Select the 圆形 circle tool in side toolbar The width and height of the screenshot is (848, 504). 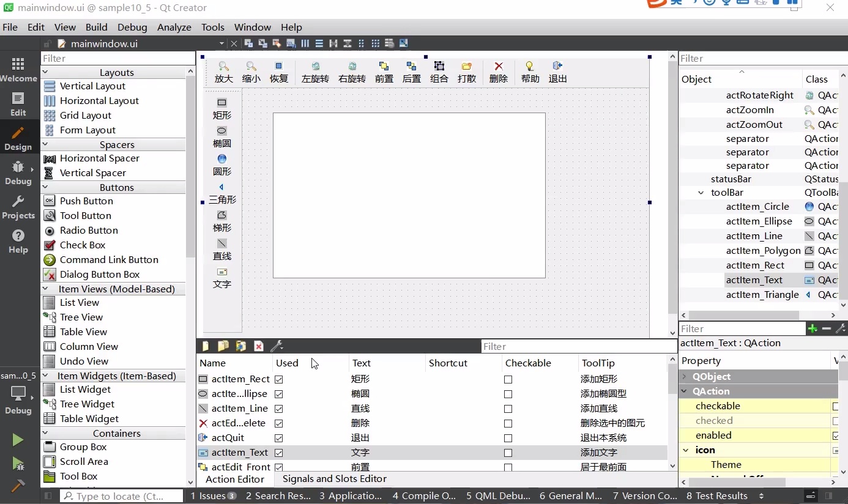click(222, 165)
